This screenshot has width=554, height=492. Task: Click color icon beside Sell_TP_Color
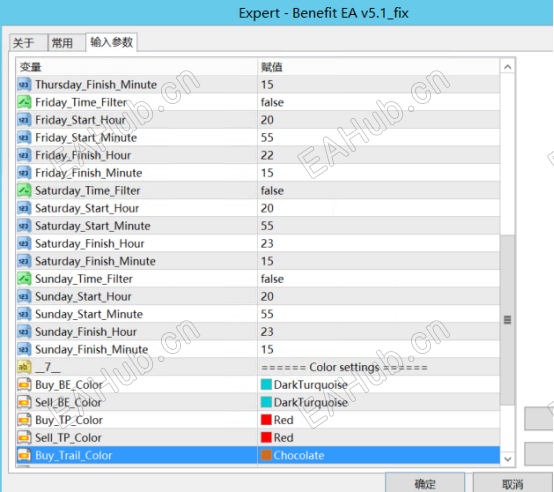click(24, 438)
